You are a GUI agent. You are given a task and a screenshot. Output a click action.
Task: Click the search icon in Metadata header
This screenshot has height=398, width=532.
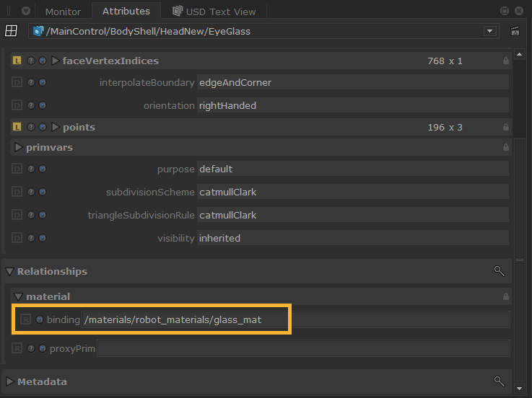pyautogui.click(x=499, y=381)
